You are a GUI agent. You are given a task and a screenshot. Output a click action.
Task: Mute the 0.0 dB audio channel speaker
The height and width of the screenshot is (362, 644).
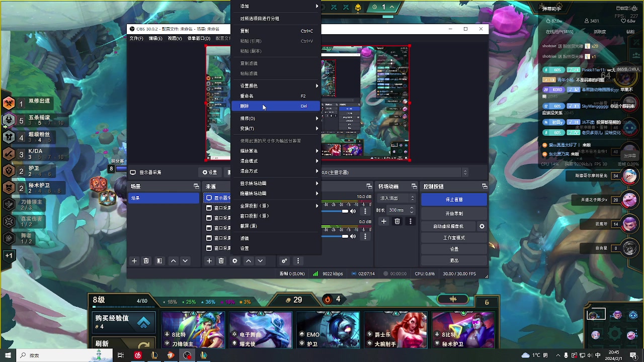point(353,236)
